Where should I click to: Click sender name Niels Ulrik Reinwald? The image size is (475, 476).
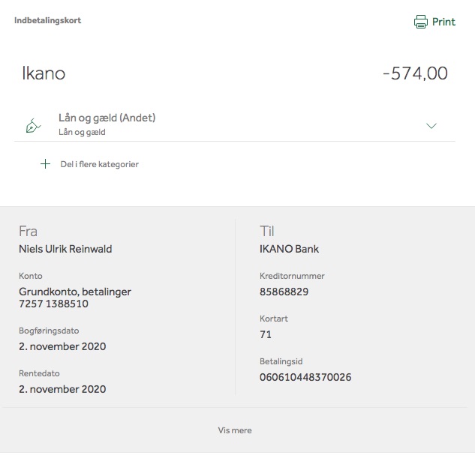pos(65,249)
